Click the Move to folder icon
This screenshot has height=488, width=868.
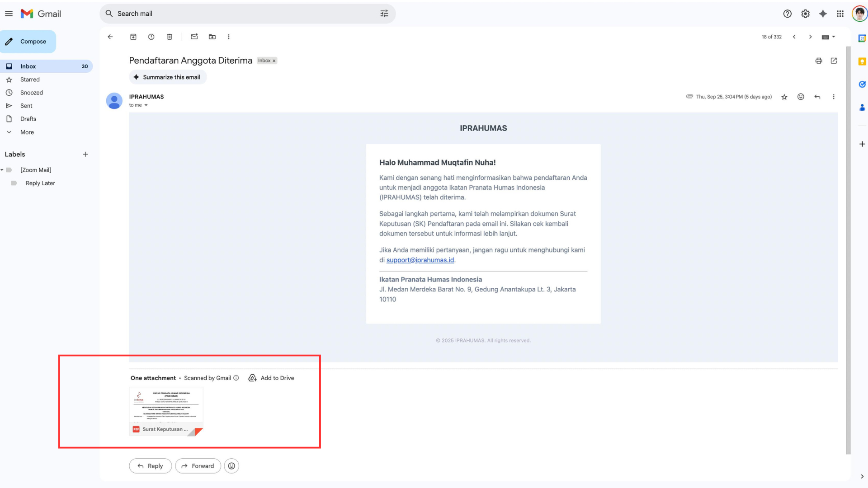[212, 37]
